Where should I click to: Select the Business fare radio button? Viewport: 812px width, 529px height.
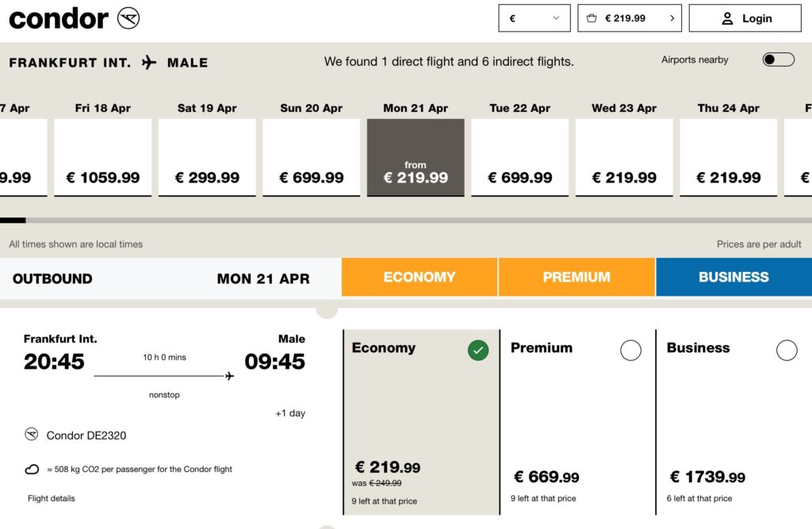tap(787, 351)
